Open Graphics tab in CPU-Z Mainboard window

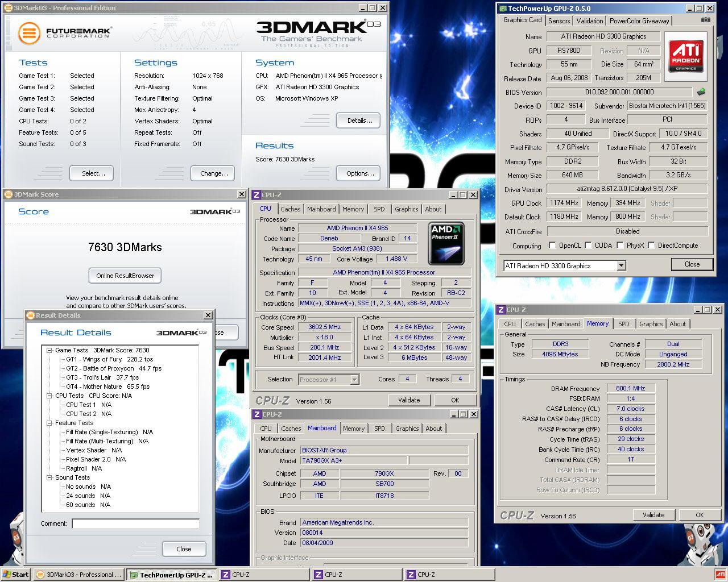(x=407, y=429)
